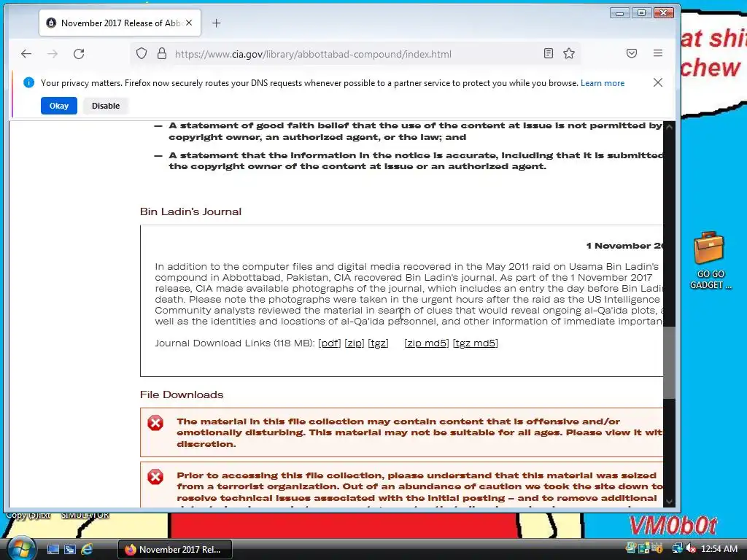
Task: Click the blue info icon in notification
Action: point(28,82)
